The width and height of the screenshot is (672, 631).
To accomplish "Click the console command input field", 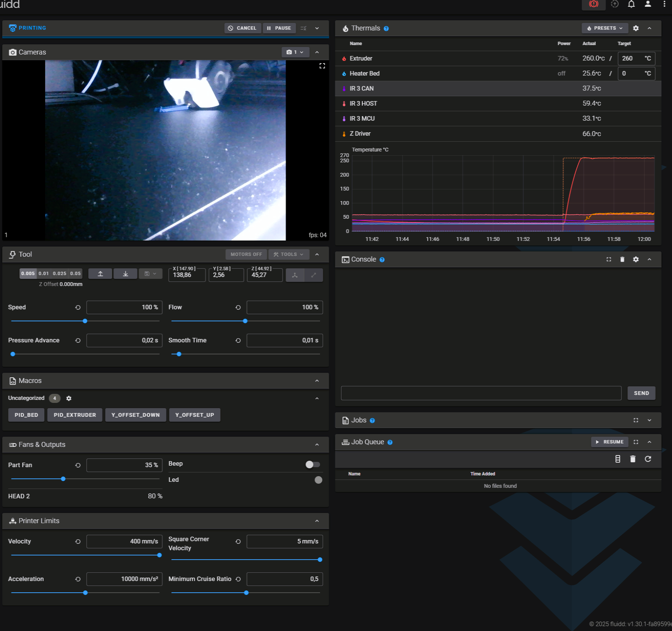I will 481,393.
